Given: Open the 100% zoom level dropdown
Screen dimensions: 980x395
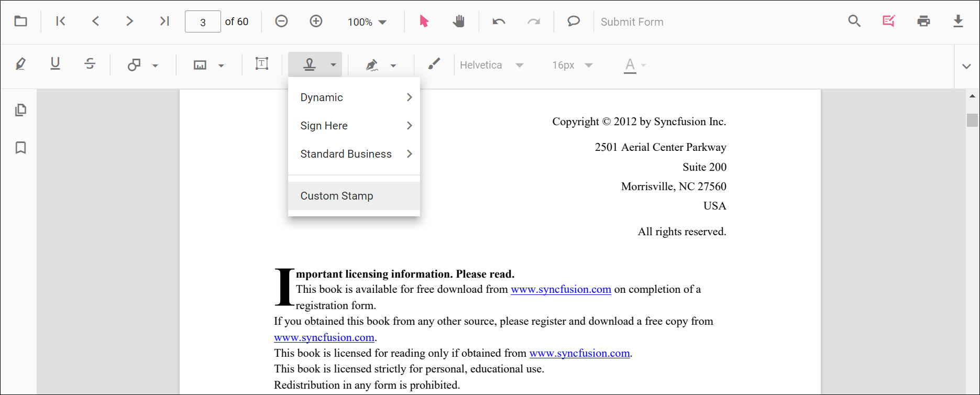Looking at the screenshot, I should [367, 22].
